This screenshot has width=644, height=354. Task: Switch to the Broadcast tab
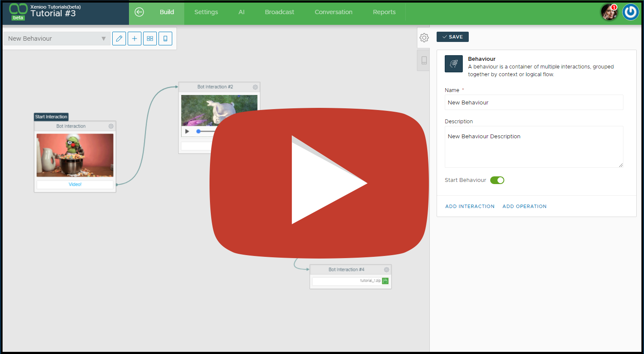click(x=279, y=12)
